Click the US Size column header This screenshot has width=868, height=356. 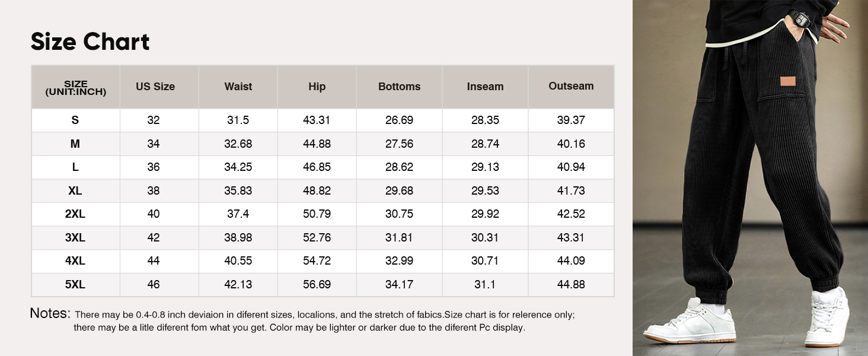tap(155, 87)
